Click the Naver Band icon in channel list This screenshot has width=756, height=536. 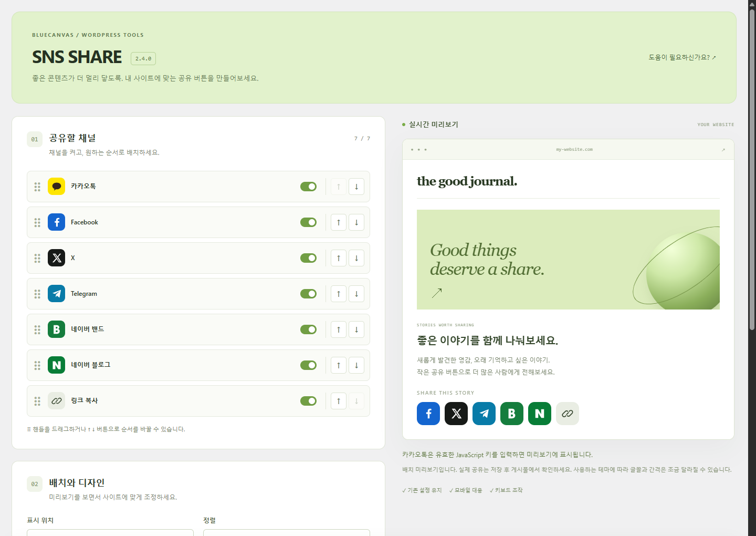pos(56,329)
